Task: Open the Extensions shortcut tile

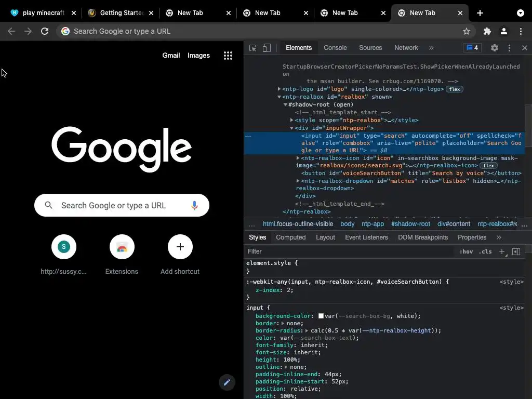Action: coord(122,255)
